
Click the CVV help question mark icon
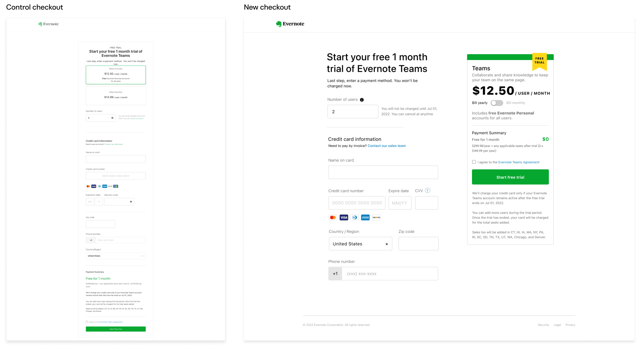click(427, 191)
